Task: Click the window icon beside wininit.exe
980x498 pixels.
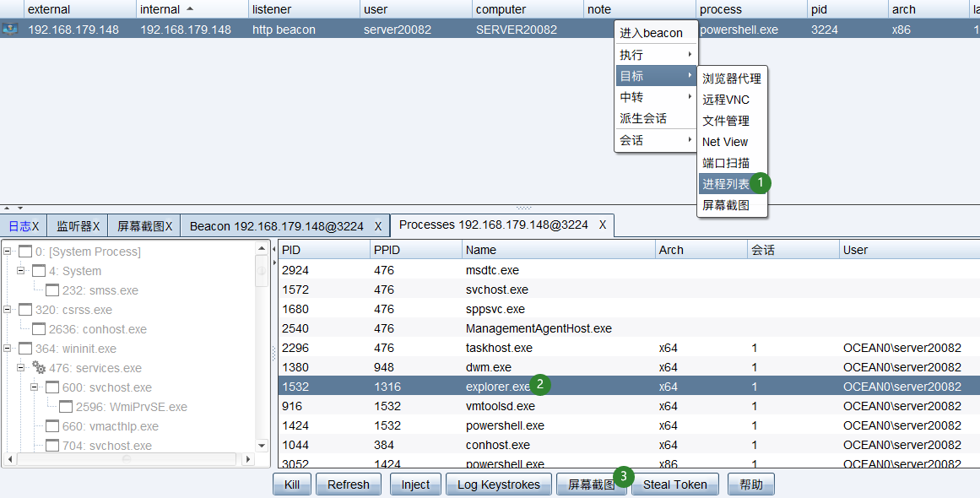Action: [25, 348]
